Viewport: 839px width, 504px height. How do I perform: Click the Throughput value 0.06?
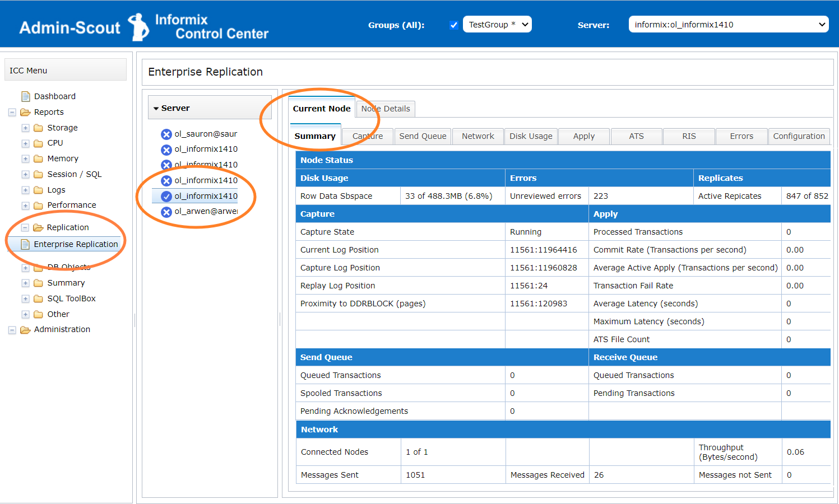coord(795,452)
